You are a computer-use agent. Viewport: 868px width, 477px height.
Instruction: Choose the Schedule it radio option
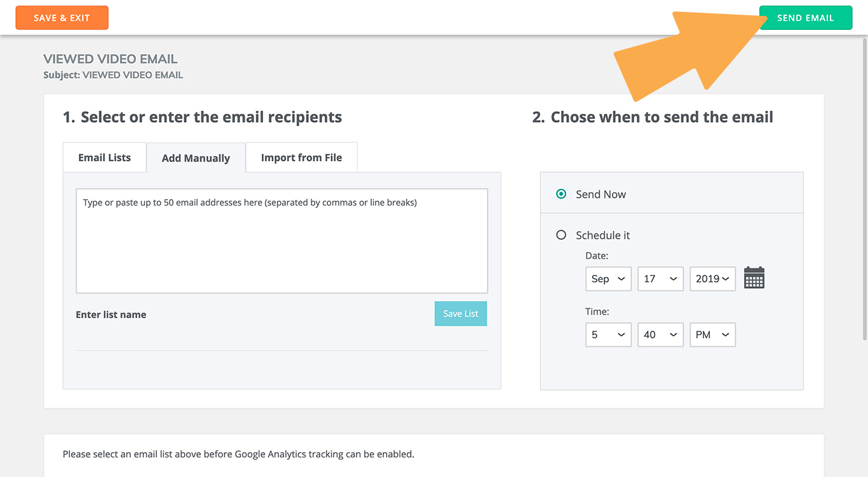click(x=561, y=235)
